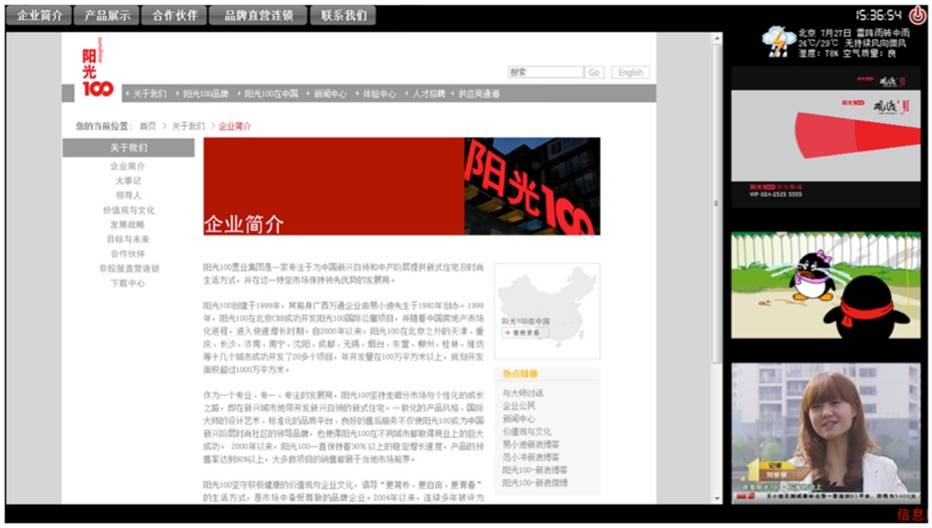Click the red 阳光100 site logo

[97, 73]
